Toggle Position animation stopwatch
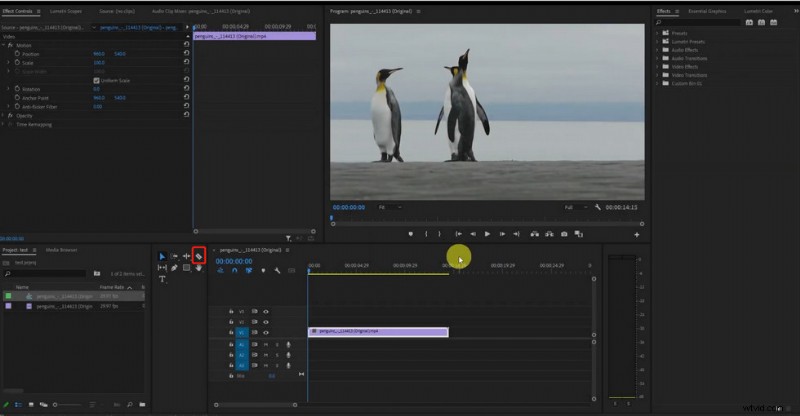This screenshot has height=416, width=800. tap(17, 53)
